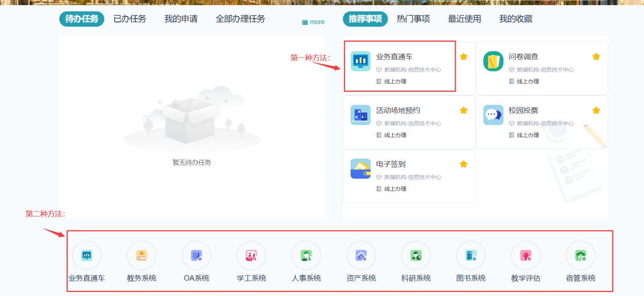Switch to the 已办任务 tab

[129, 19]
